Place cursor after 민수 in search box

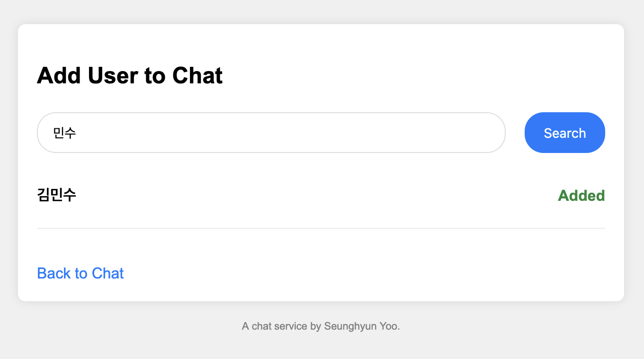pyautogui.click(x=77, y=133)
